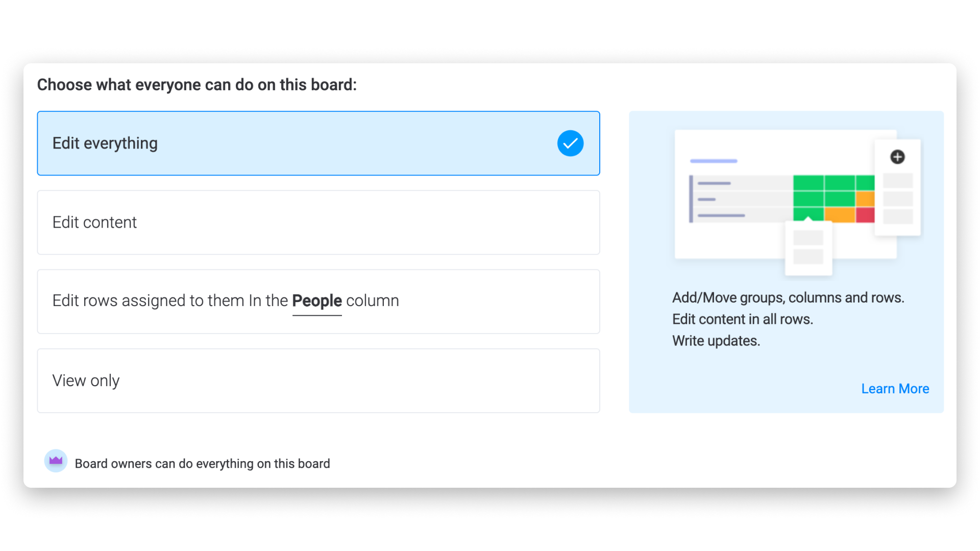
Task: Click the black plus icon in illustration
Action: pyautogui.click(x=897, y=157)
